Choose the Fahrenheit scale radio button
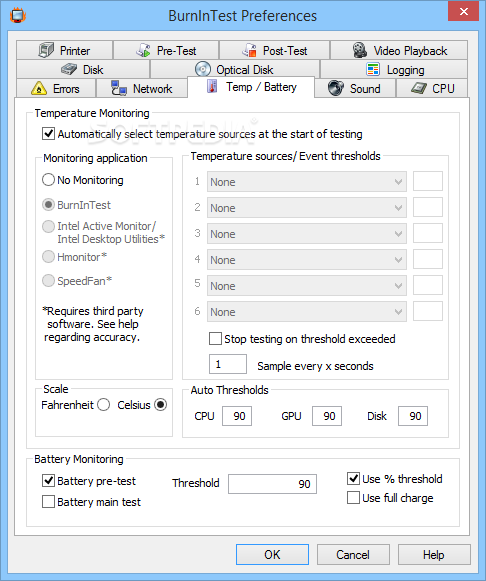 pos(103,405)
